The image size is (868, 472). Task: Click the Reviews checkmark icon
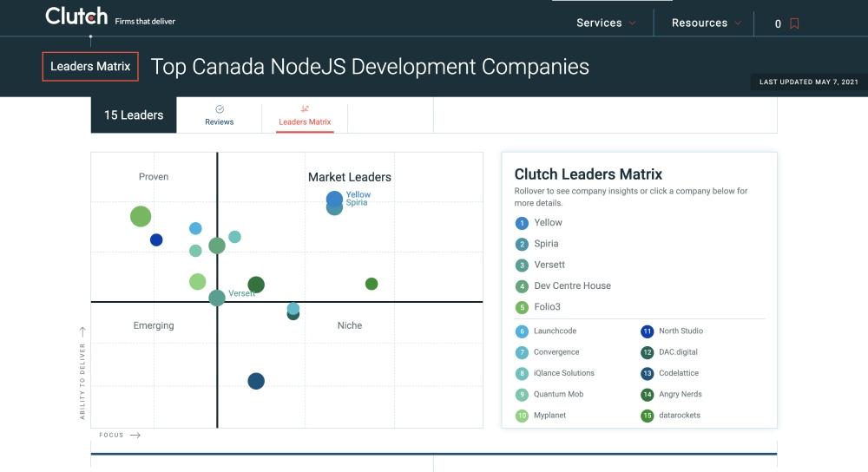point(220,109)
